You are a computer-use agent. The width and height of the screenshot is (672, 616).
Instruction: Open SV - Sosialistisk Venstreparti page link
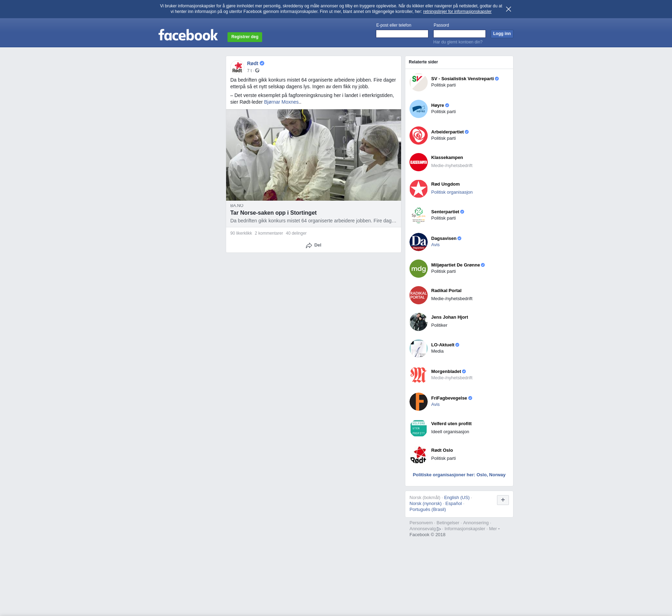click(x=462, y=79)
